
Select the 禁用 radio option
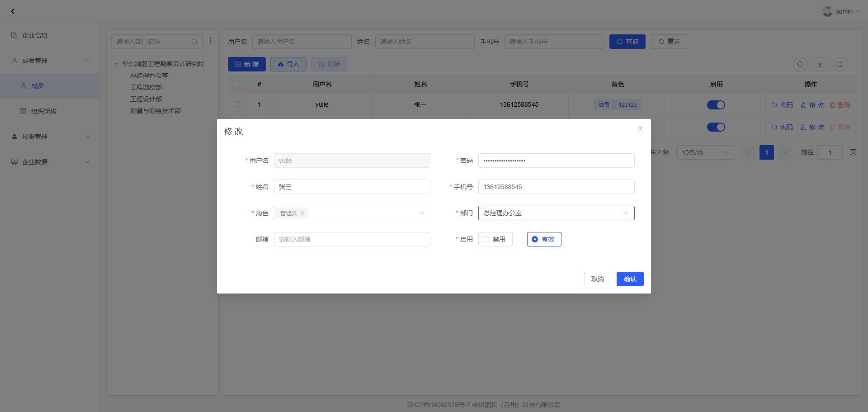pos(486,239)
